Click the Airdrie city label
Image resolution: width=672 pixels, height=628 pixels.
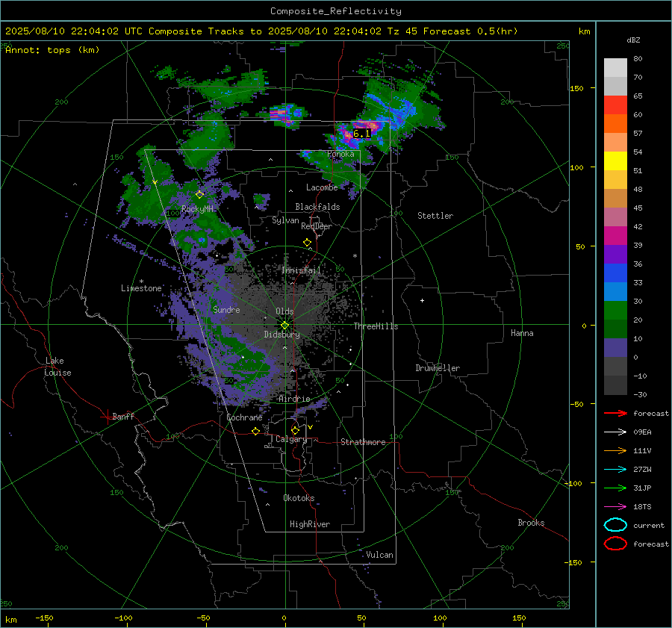294,399
